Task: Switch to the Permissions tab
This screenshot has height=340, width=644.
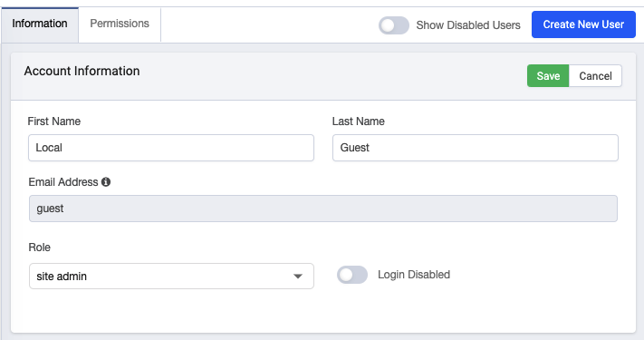Action: coord(120,24)
